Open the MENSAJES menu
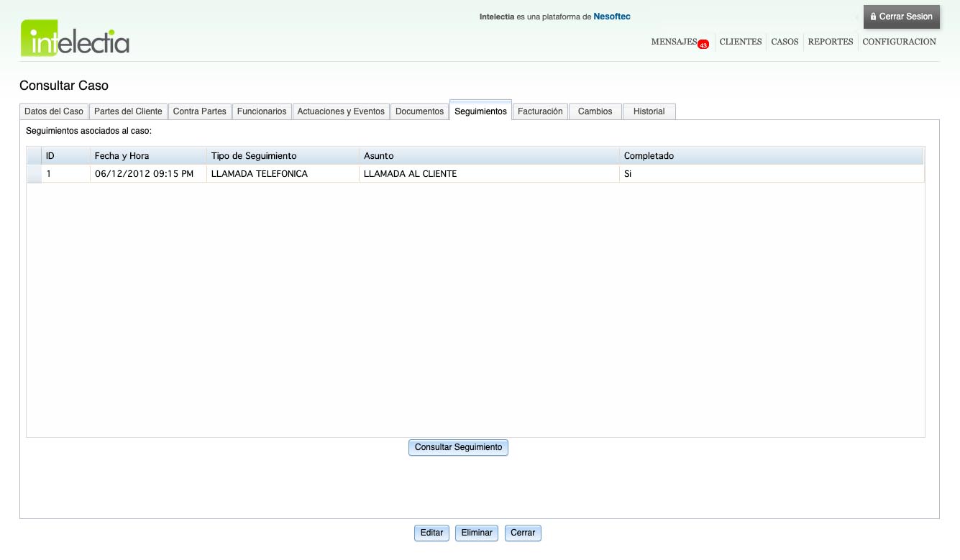Screen dimensions: 960x560 click(x=674, y=42)
